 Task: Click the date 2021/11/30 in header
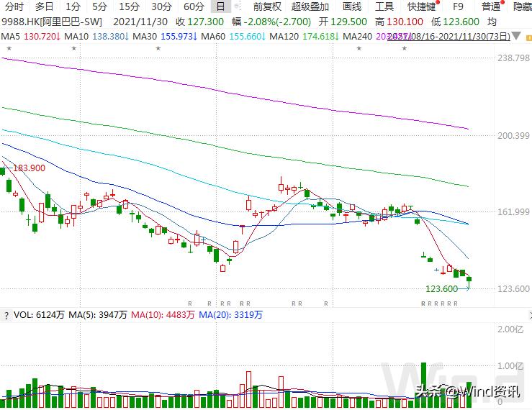(x=140, y=22)
